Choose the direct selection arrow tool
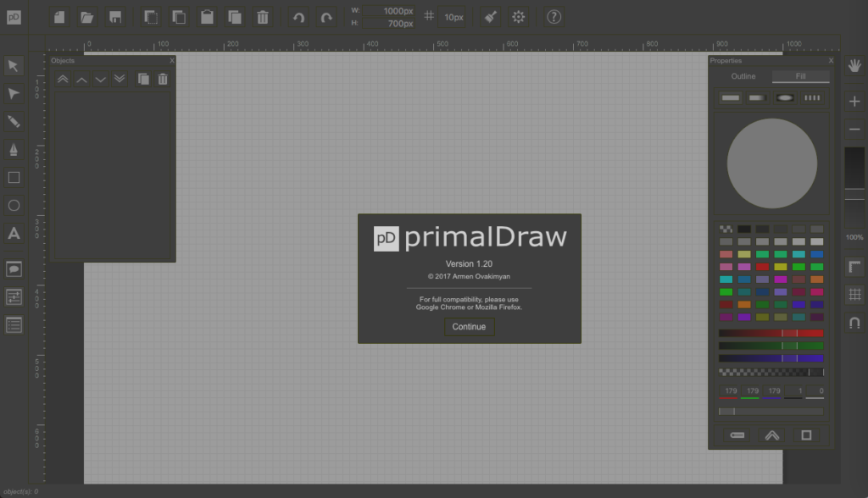 tap(14, 93)
